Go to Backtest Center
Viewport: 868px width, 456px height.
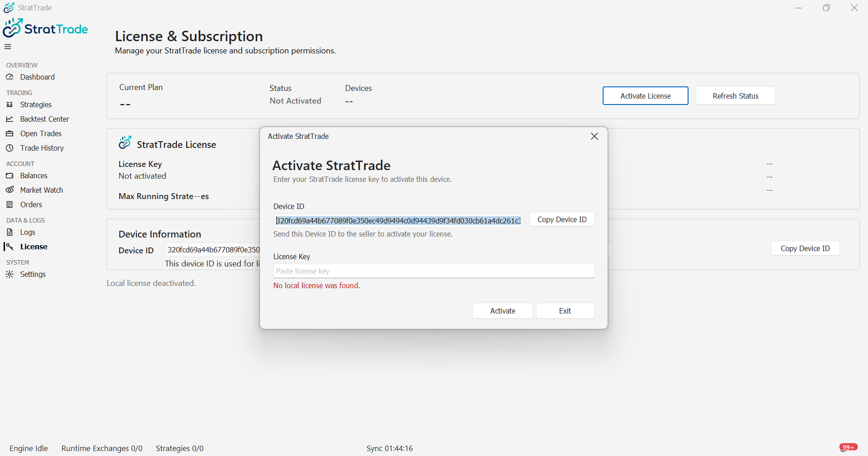45,119
